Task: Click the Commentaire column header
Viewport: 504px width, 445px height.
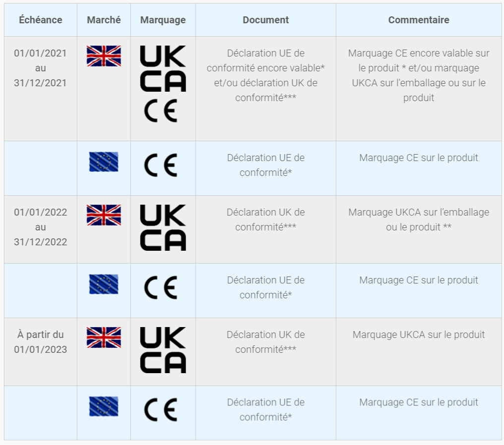Action: (x=419, y=20)
